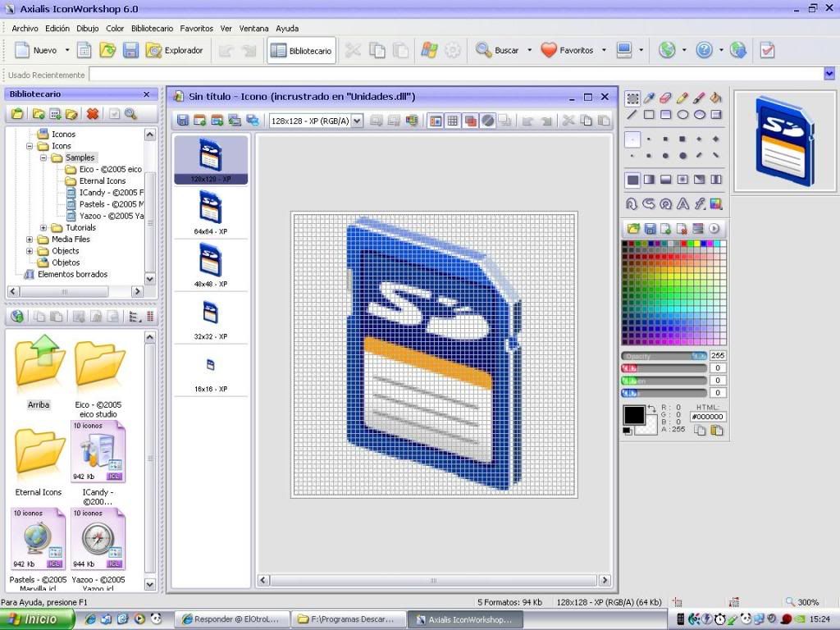Screen dimensions: 840x630
Task: Open the Ayuda menu
Action: click(287, 29)
